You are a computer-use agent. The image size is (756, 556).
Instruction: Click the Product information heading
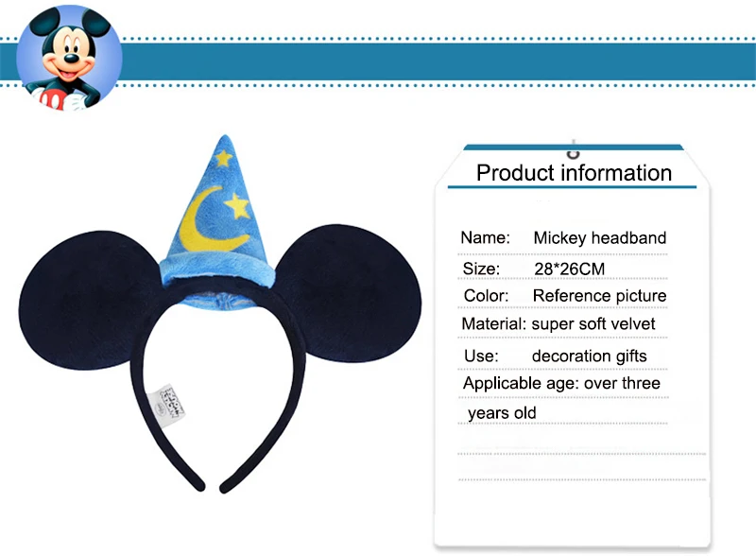click(574, 173)
